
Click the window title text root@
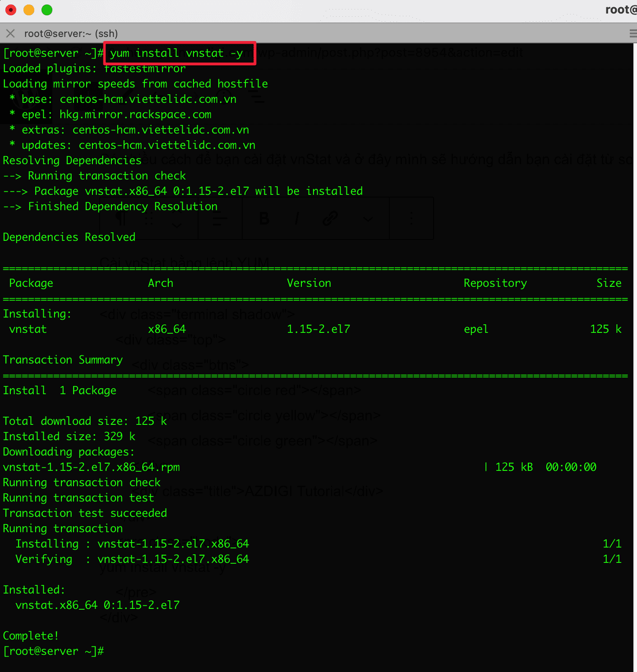click(620, 10)
